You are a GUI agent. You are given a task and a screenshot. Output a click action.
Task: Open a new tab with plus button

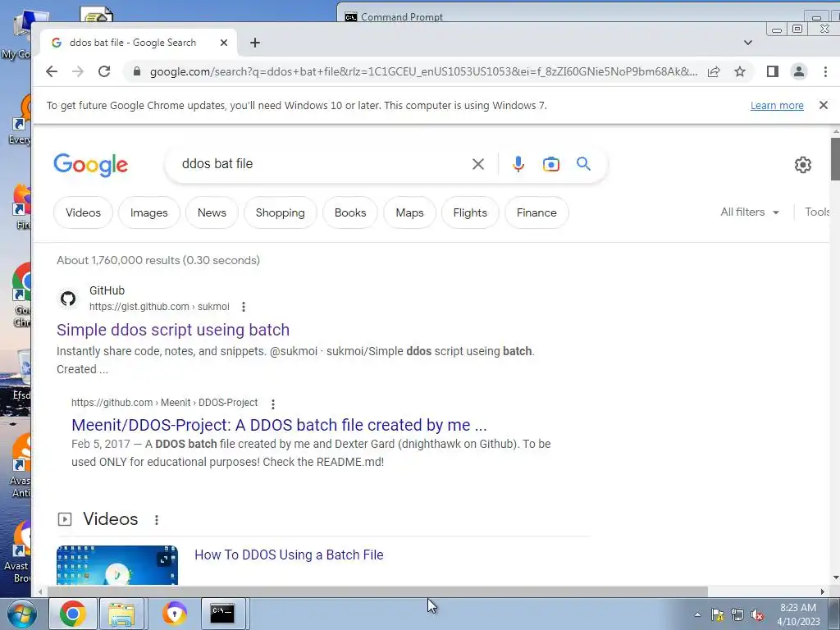[255, 43]
